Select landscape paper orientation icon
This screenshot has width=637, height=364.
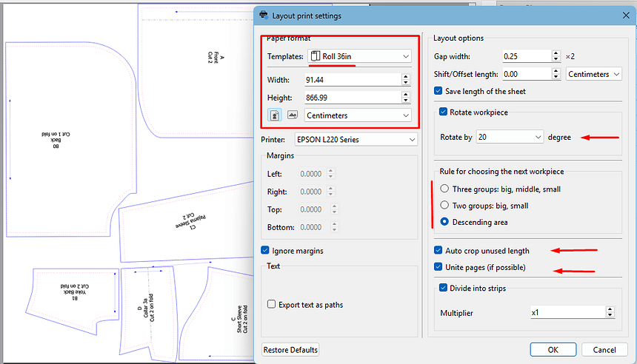pos(292,115)
